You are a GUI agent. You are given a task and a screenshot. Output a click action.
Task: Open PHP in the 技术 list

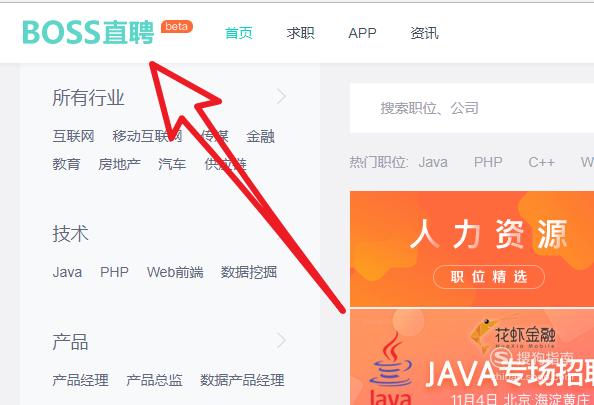click(x=114, y=272)
